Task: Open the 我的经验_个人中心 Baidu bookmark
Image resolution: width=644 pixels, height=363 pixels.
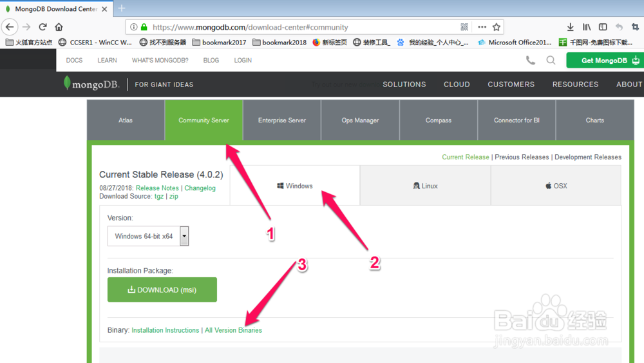Action: pyautogui.click(x=433, y=42)
